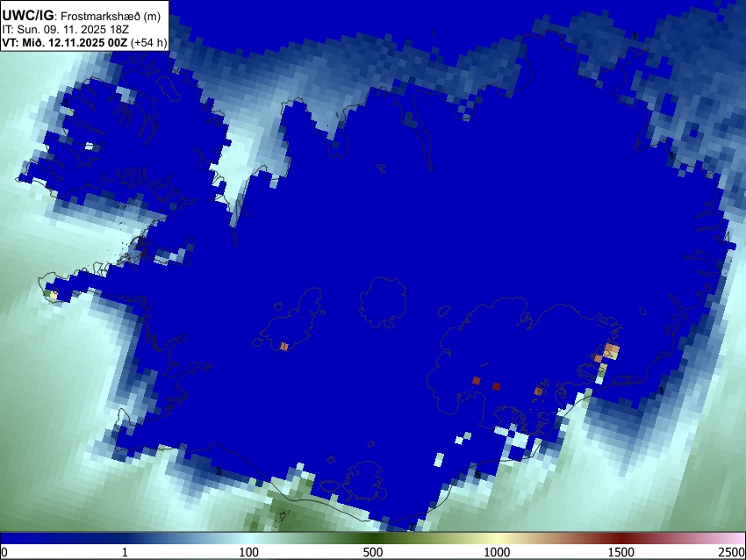Click the "(+54 h)" forecast offset text
This screenshot has height=560, width=746.
(149, 42)
